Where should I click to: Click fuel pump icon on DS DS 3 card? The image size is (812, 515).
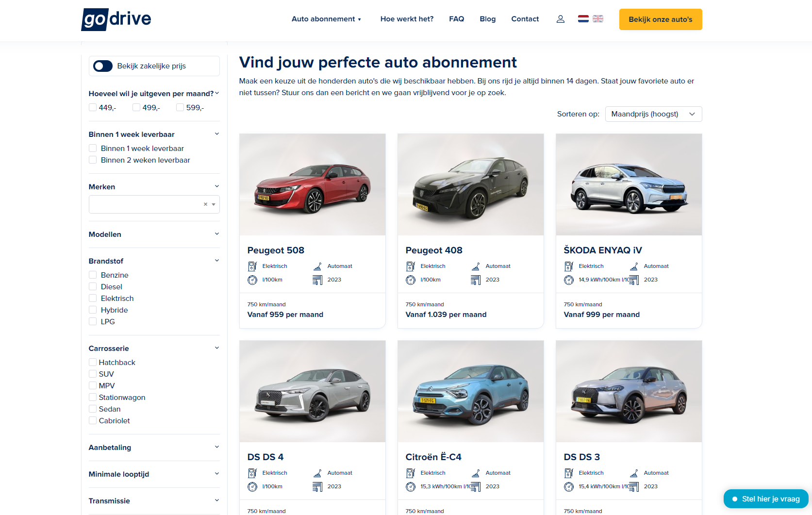(569, 473)
